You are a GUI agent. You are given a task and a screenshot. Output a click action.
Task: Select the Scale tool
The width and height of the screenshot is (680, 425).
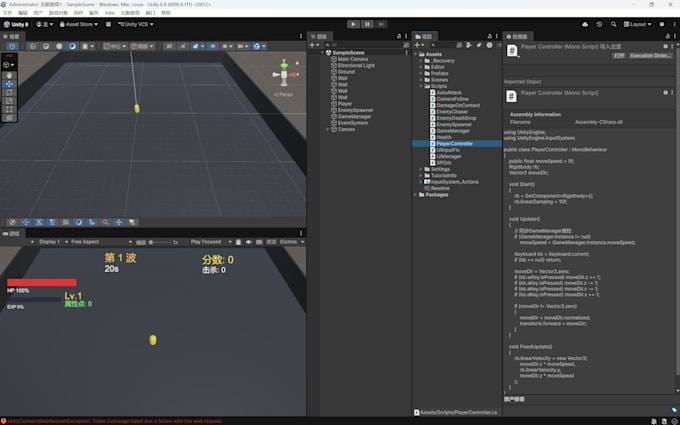[9, 101]
